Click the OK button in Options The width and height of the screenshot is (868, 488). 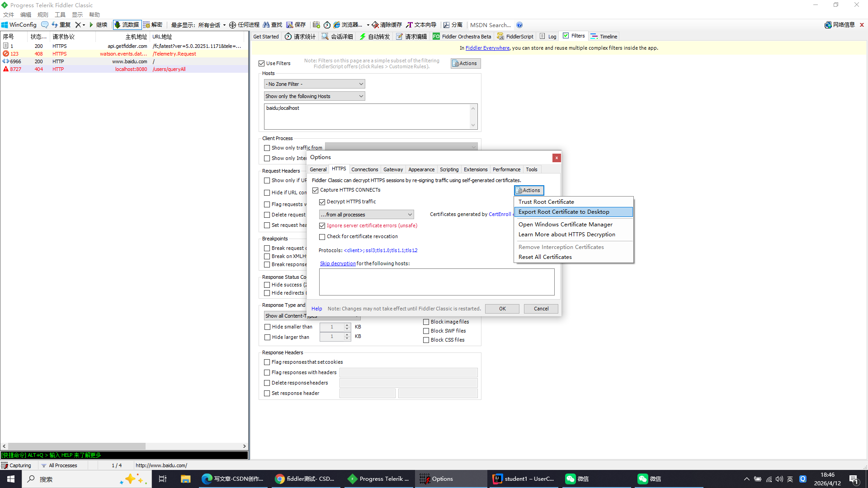[x=502, y=309]
